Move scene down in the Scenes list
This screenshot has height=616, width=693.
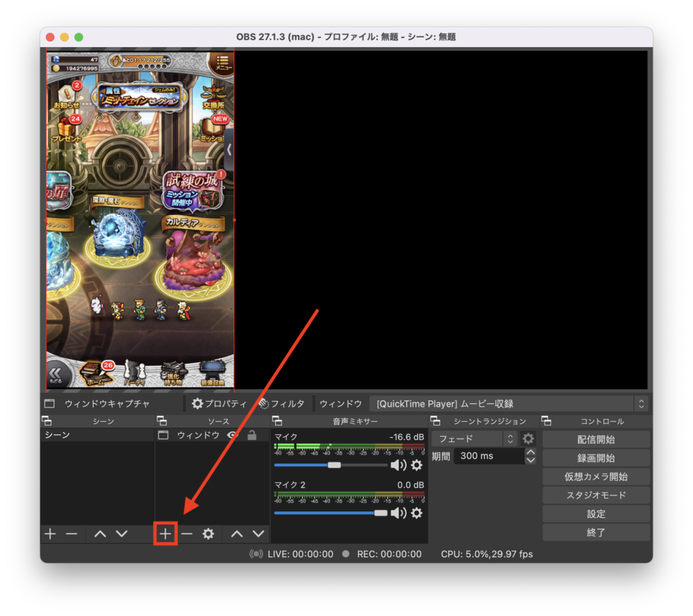point(122,534)
